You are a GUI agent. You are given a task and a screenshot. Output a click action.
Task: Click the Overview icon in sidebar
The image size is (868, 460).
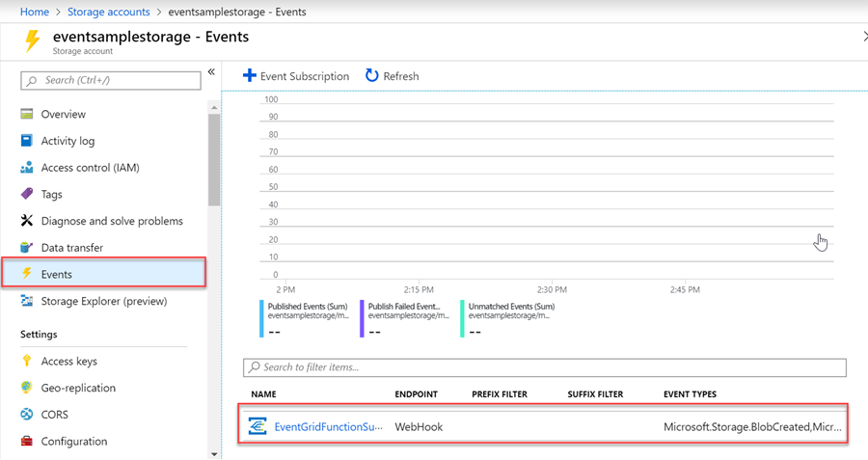tap(27, 114)
